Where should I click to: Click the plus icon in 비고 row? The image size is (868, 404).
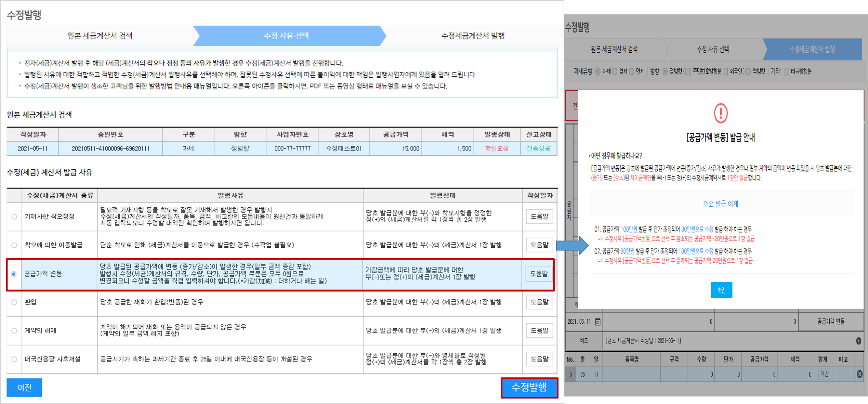click(x=858, y=341)
